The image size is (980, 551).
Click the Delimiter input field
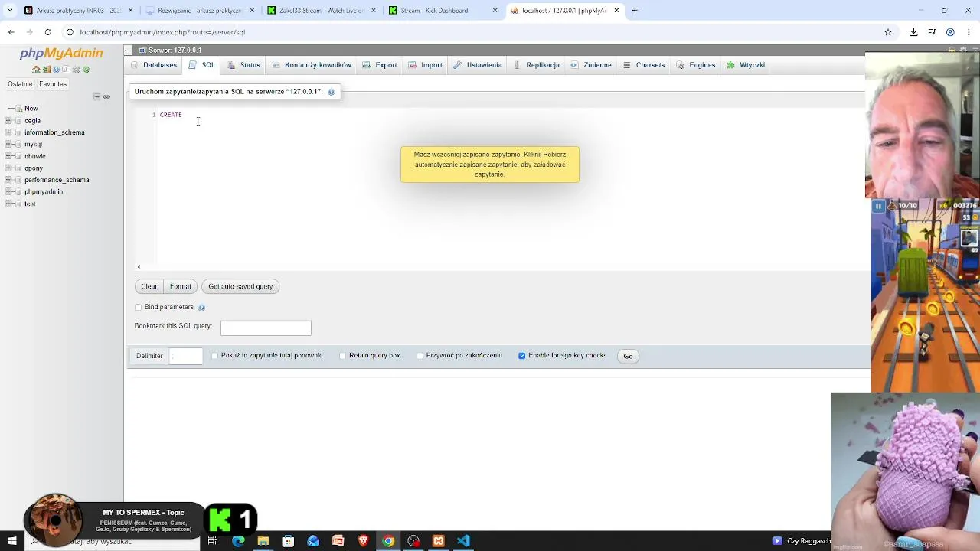[186, 356]
